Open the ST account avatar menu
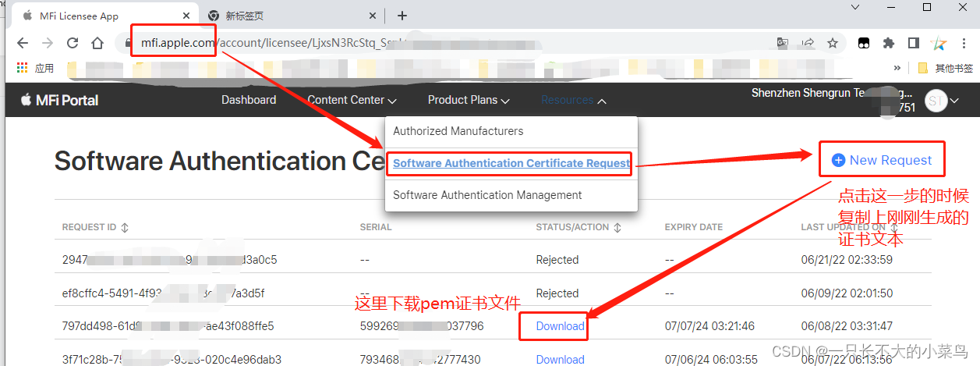 [942, 101]
